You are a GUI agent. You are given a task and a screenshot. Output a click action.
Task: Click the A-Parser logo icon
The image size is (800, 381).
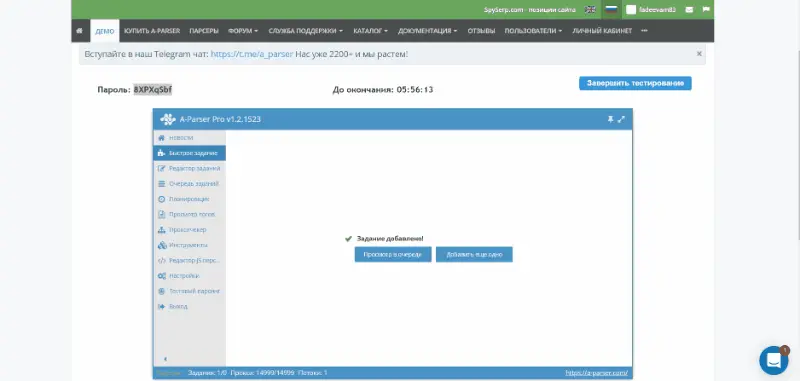[167, 119]
